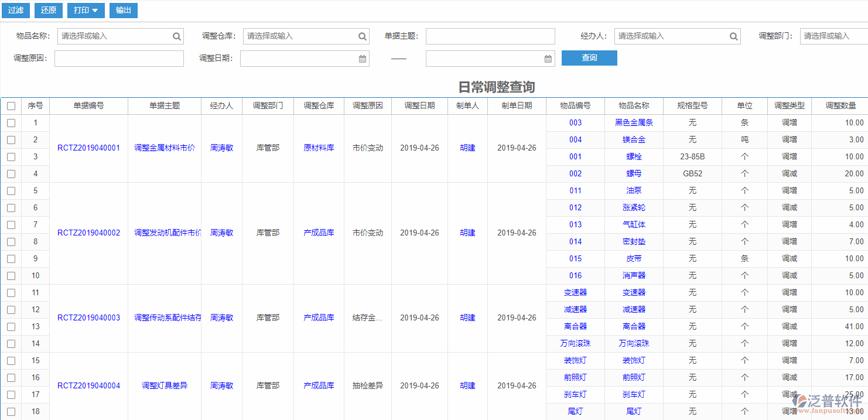Select the checkbox for row 11
This screenshot has height=420, width=868.
click(11, 293)
